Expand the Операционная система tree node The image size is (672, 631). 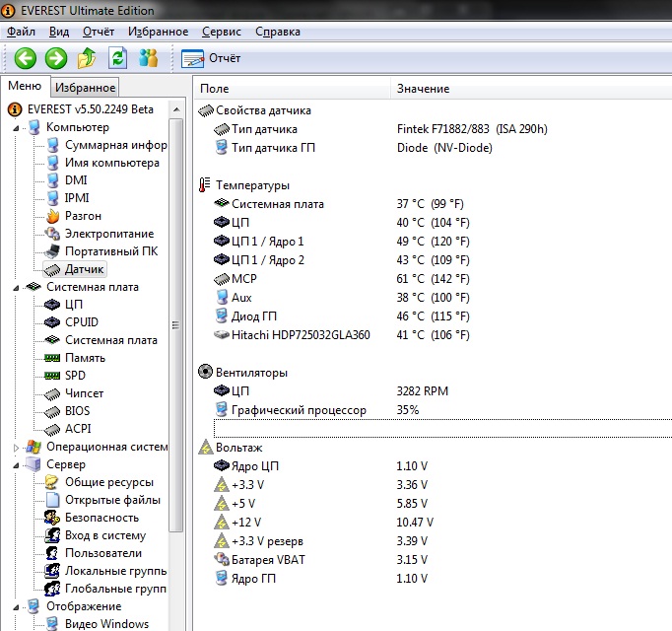(16, 447)
